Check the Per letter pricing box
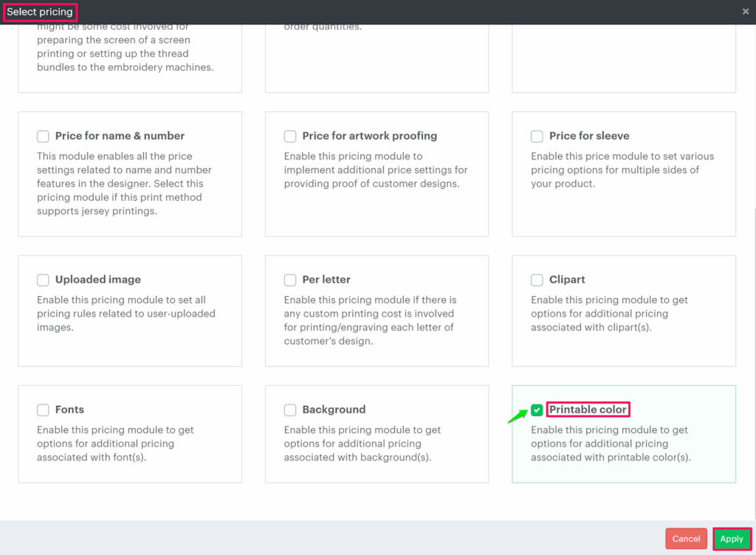The height and width of the screenshot is (555, 756). pos(290,280)
